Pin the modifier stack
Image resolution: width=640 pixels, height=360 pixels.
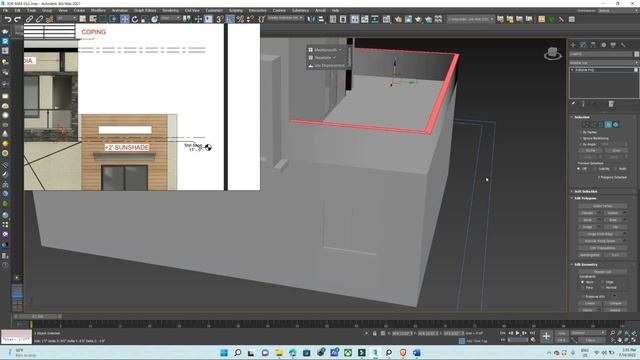point(573,104)
